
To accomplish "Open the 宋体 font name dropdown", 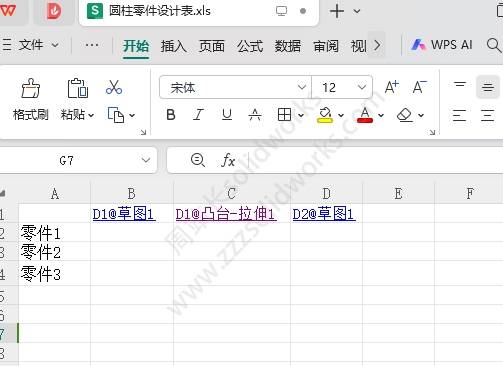I will click(302, 87).
